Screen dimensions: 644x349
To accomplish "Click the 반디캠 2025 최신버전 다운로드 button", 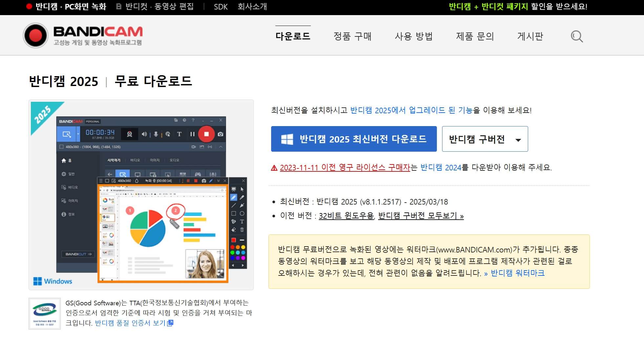I will tap(354, 139).
